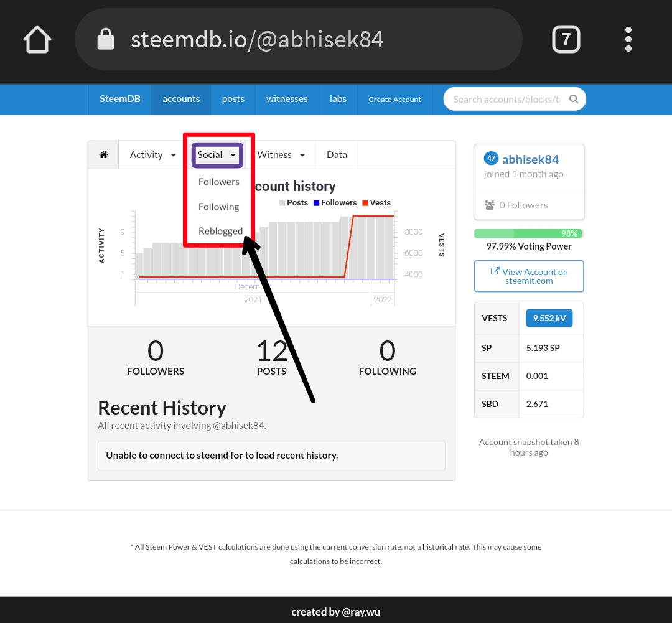Expand the Activity dropdown tab
672x623 pixels.
152,155
